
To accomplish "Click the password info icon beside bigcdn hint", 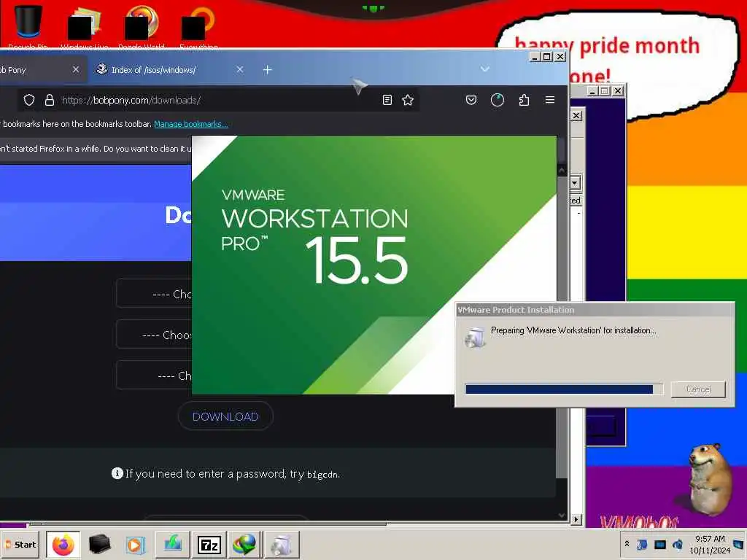I will point(117,473).
